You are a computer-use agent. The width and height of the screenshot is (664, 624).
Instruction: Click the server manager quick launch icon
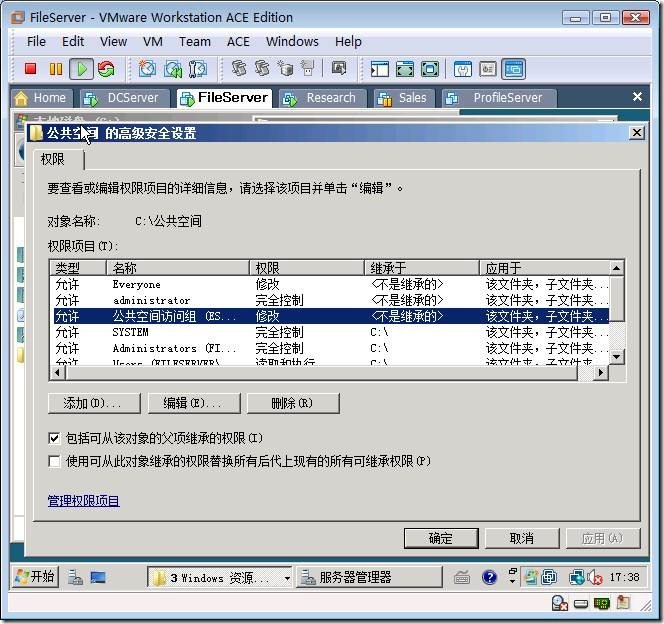click(75, 577)
